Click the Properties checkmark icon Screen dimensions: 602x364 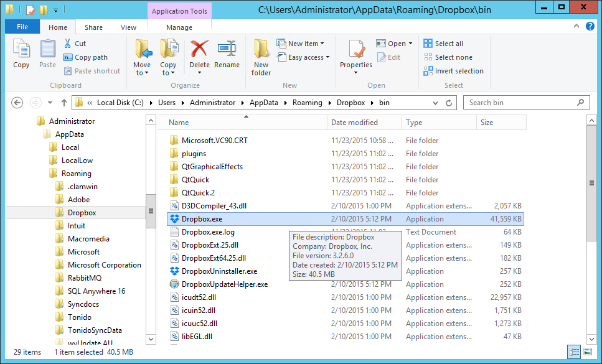tap(356, 50)
